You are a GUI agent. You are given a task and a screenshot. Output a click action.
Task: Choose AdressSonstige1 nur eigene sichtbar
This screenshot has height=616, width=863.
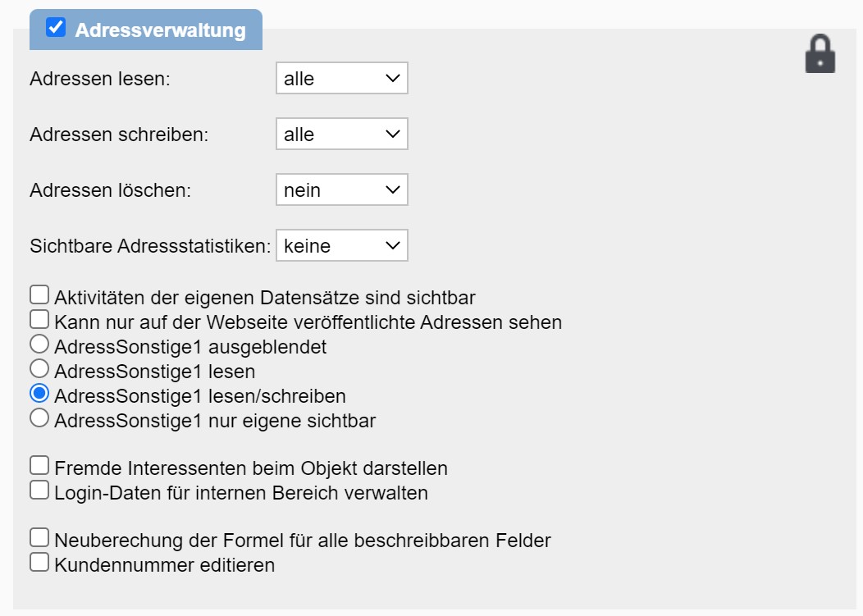point(39,418)
